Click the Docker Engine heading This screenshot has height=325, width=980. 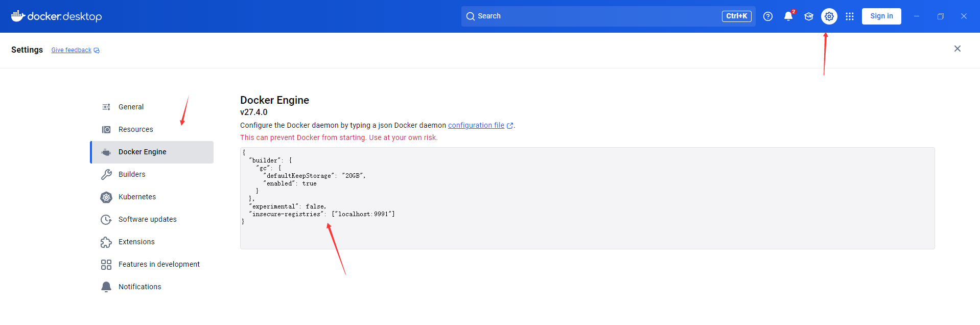pos(275,100)
